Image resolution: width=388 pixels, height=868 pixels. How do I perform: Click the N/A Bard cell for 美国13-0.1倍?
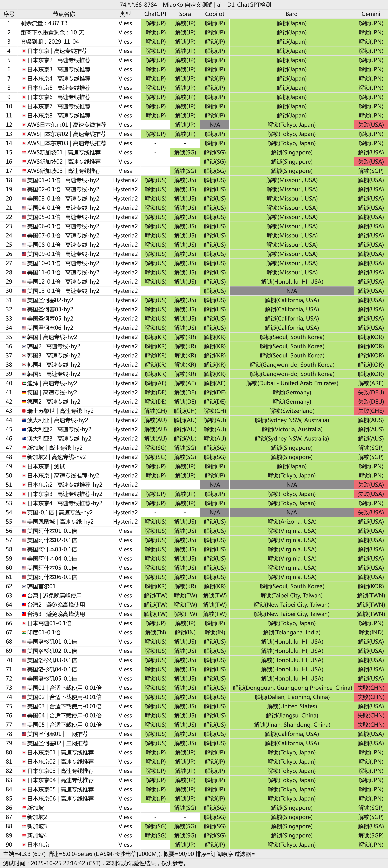(x=292, y=291)
